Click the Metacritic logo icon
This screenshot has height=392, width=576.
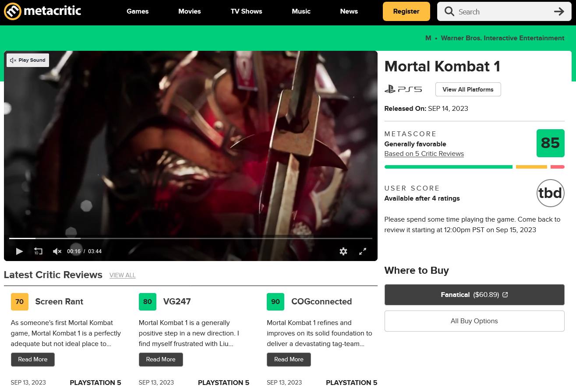13,11
